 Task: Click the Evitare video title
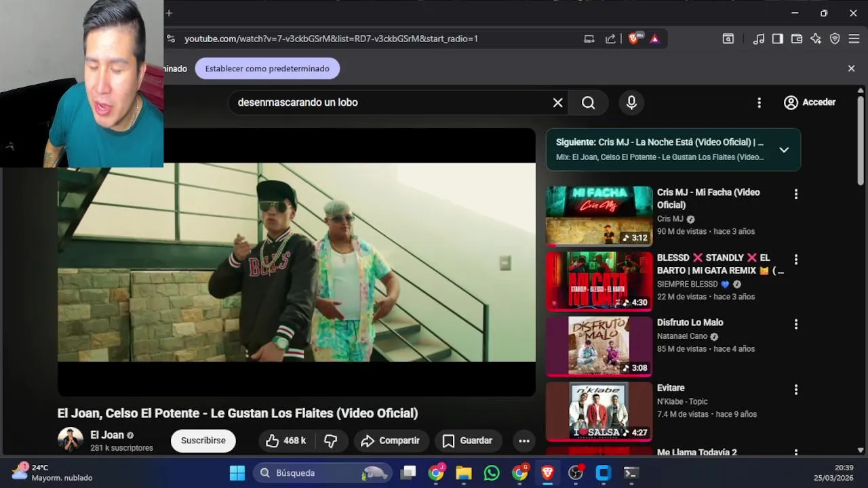pos(671,388)
